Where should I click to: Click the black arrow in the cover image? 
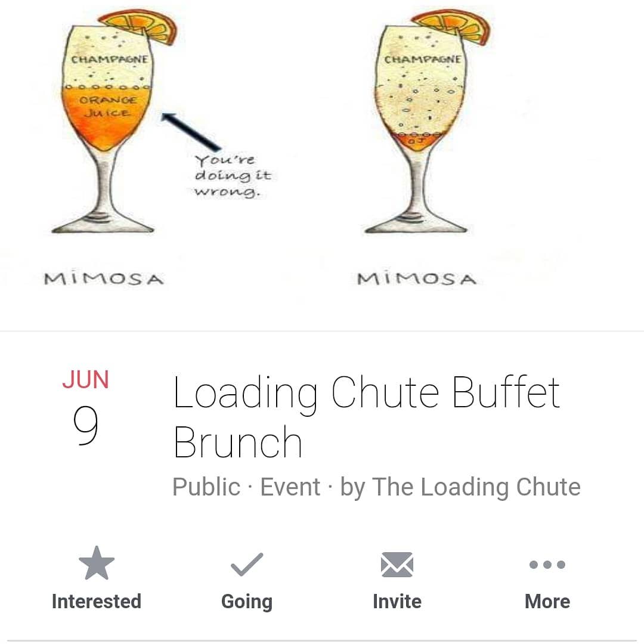point(191,131)
